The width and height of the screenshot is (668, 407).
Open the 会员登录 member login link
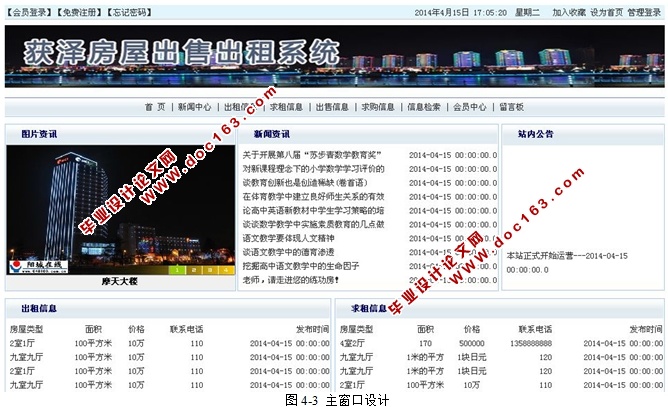(x=29, y=12)
